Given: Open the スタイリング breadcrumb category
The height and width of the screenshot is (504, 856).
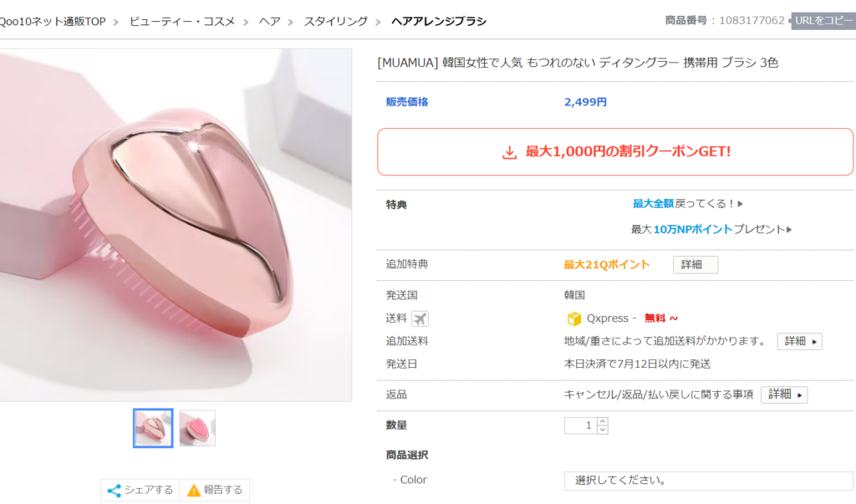Looking at the screenshot, I should click(335, 21).
